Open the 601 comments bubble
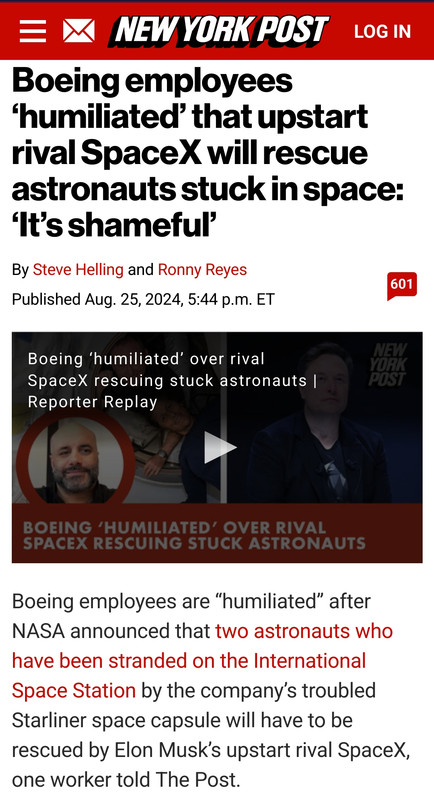The width and height of the screenshot is (434, 800). pyautogui.click(x=402, y=285)
